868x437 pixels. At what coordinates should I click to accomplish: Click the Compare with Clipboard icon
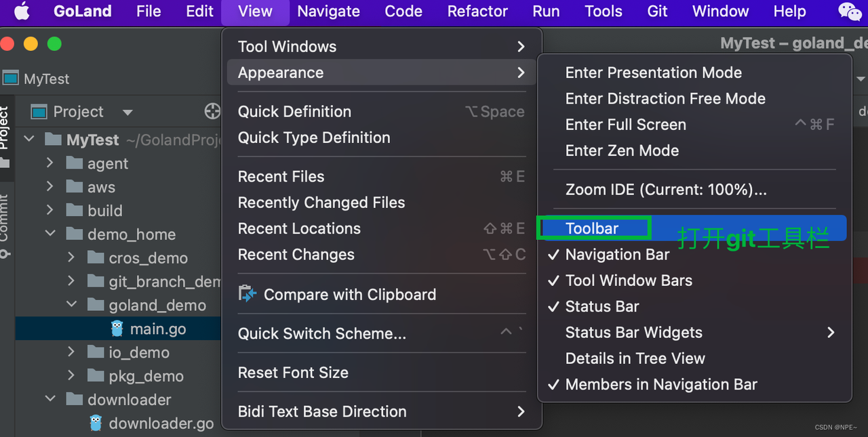247,295
